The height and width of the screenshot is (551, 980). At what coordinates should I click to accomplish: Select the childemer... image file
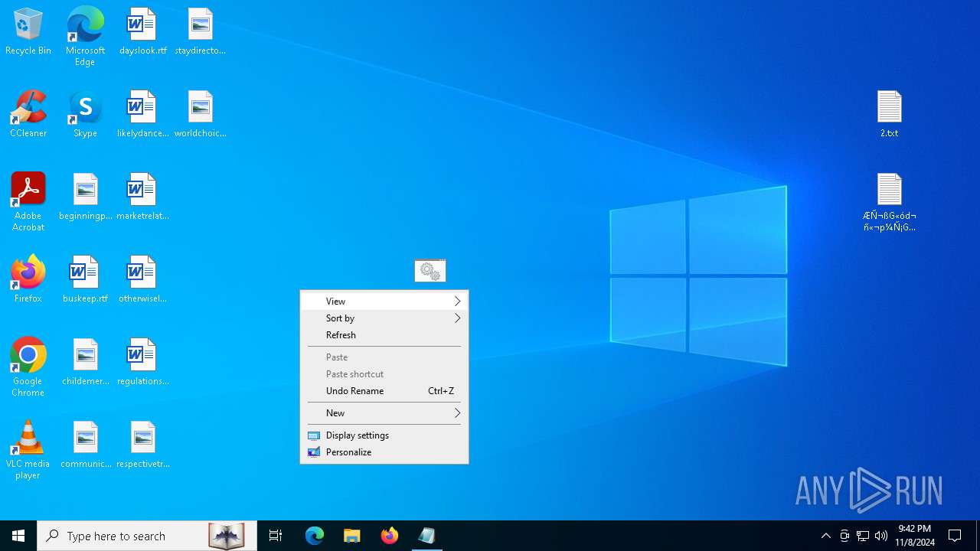click(85, 363)
